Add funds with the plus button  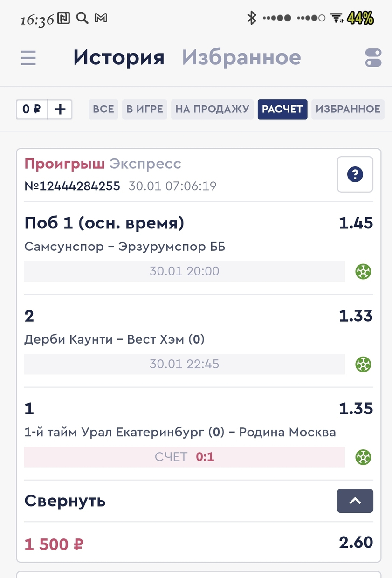60,110
